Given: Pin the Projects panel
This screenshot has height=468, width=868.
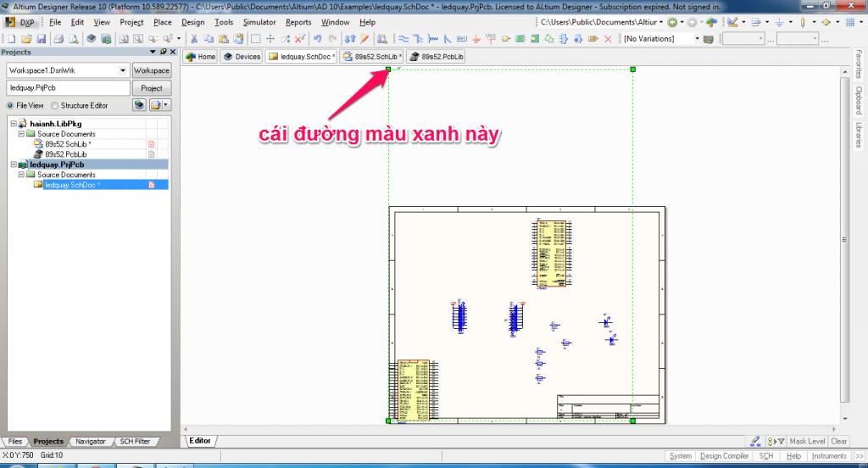Looking at the screenshot, I should click(x=164, y=52).
